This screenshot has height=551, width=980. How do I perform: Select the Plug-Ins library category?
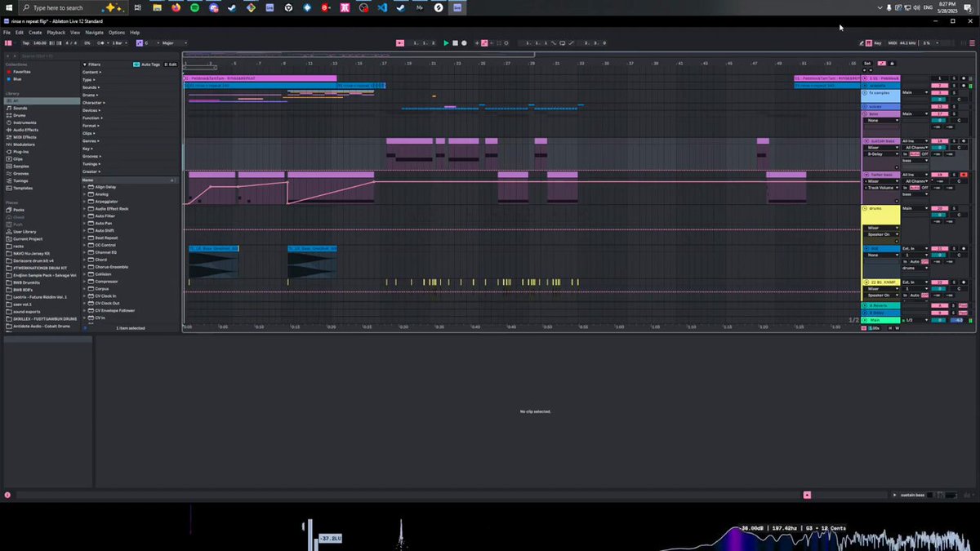20,152
